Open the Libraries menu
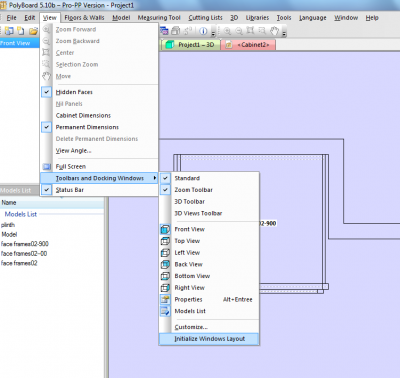This screenshot has height=378, width=400. click(257, 18)
